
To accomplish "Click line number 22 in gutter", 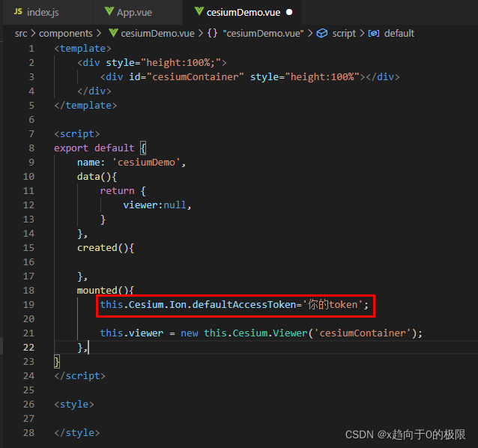I will [28, 347].
